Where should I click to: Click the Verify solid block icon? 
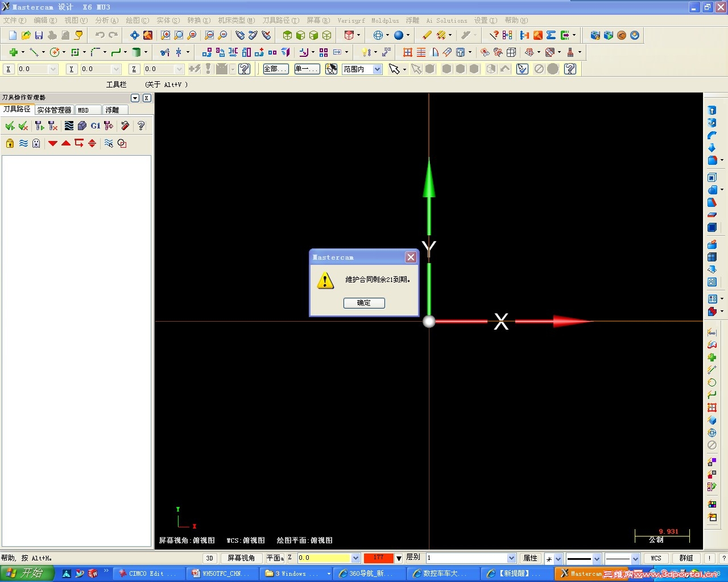pyautogui.click(x=82, y=126)
